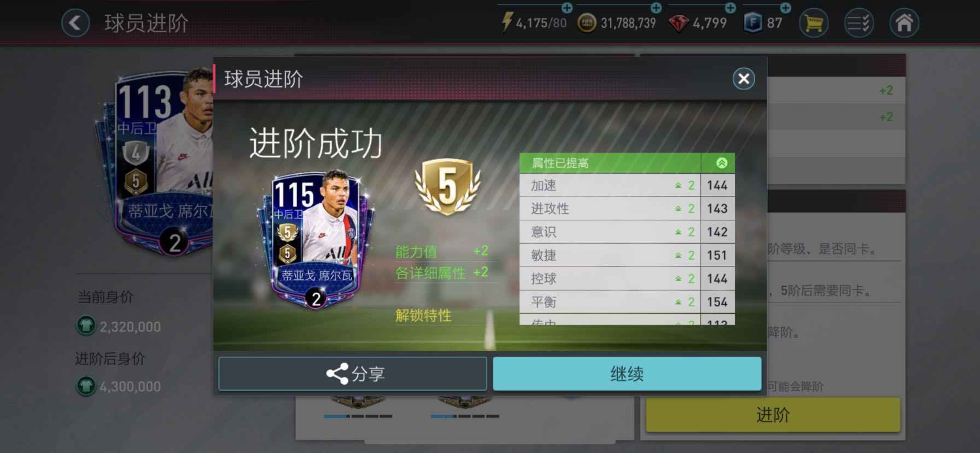Add coins via plus beside 31,788,739
This screenshot has width=980, height=453.
[x=656, y=8]
